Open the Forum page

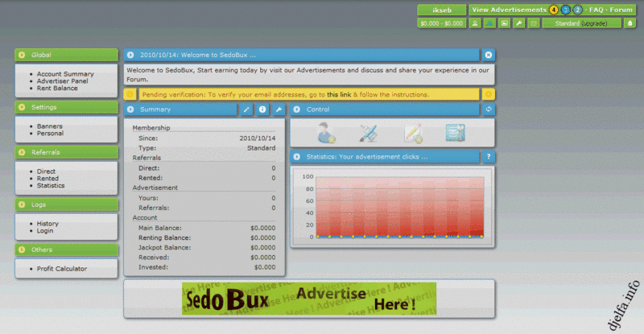point(621,10)
